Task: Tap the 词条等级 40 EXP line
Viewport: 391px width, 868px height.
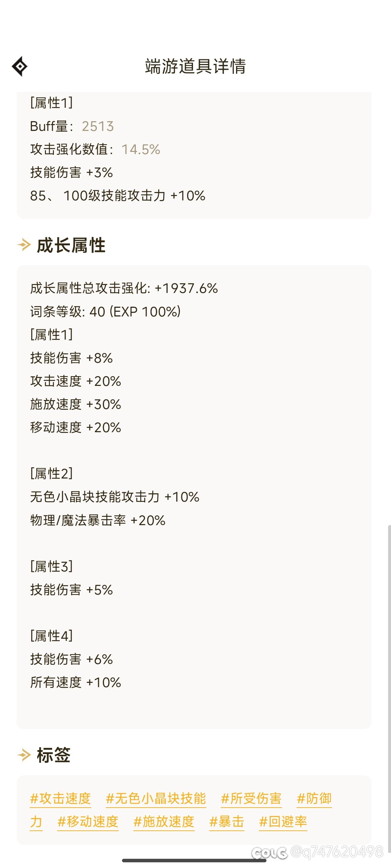Action: click(105, 311)
